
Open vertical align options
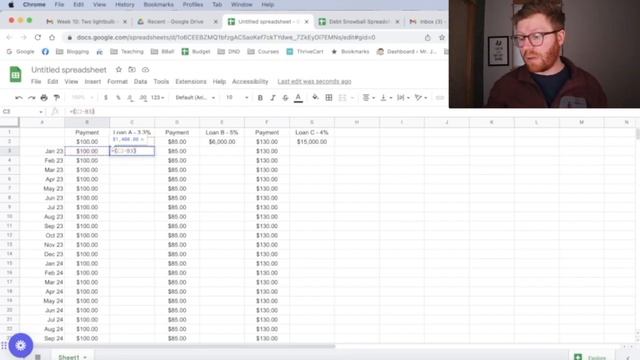click(386, 98)
